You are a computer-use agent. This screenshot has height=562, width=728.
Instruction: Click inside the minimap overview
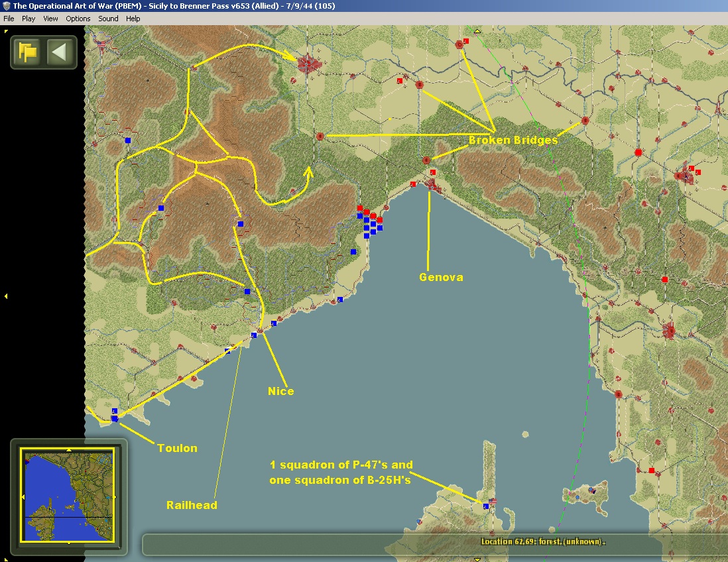tap(69, 496)
